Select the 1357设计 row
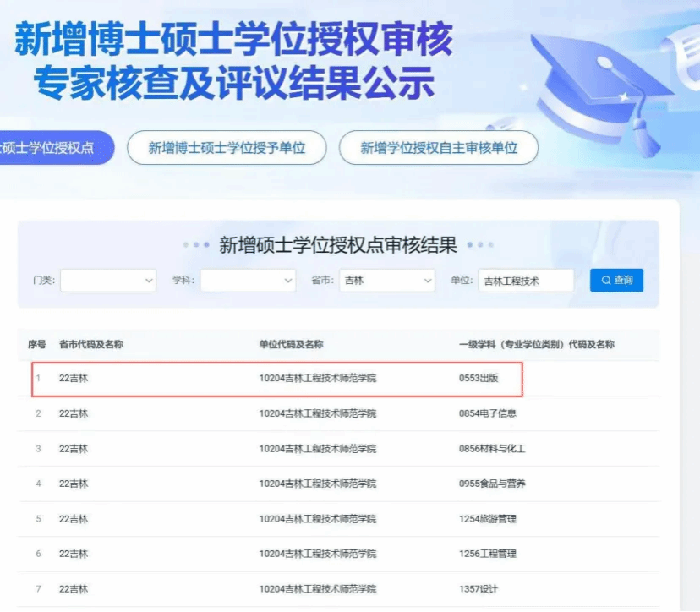This screenshot has width=700, height=612. point(479,588)
